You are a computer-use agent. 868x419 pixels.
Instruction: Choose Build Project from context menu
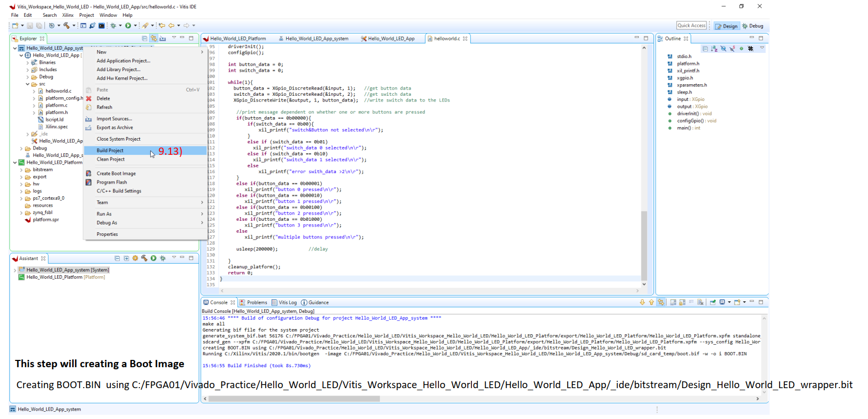tap(145, 151)
